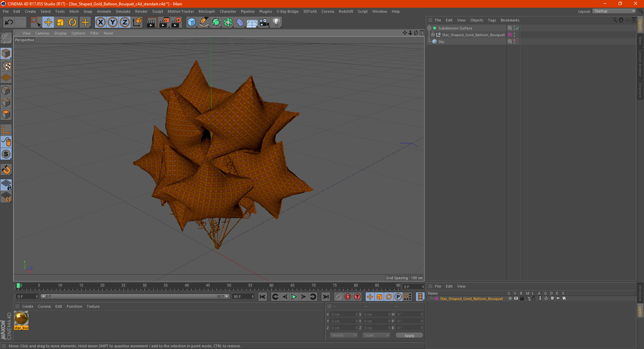Add a Light object icon

pos(276,22)
